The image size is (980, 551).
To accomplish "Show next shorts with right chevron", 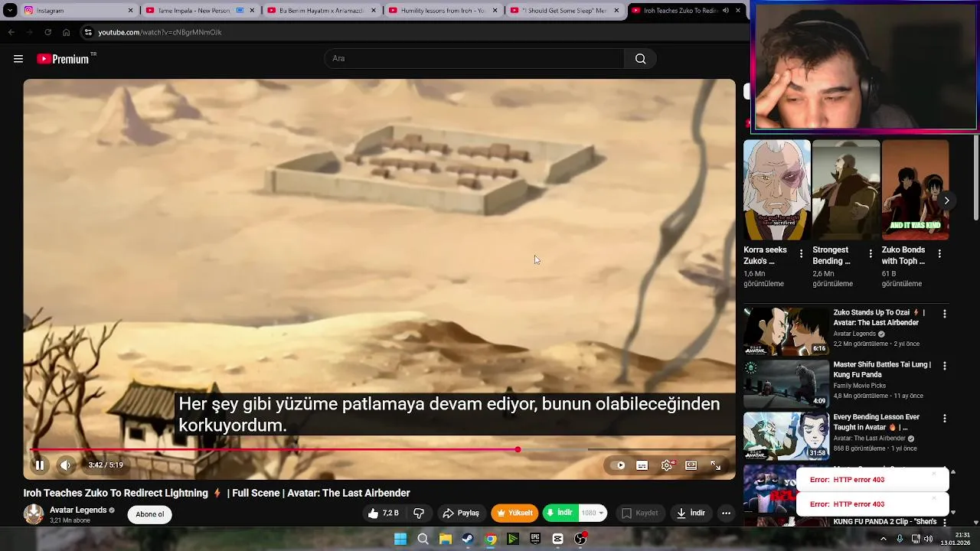I will tap(946, 201).
